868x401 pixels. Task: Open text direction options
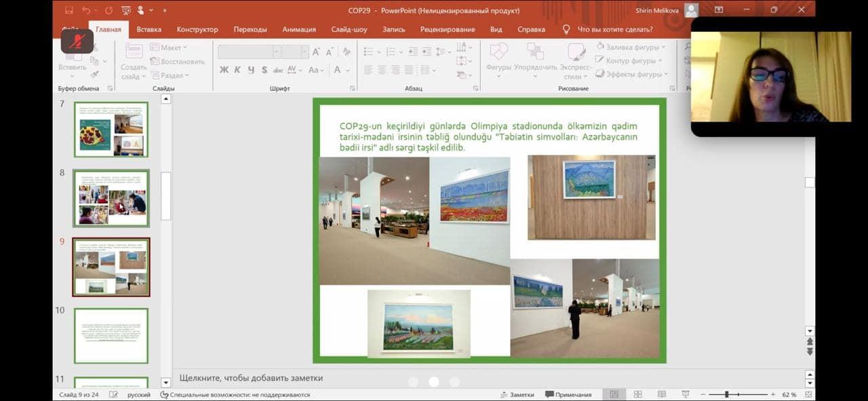tap(464, 47)
